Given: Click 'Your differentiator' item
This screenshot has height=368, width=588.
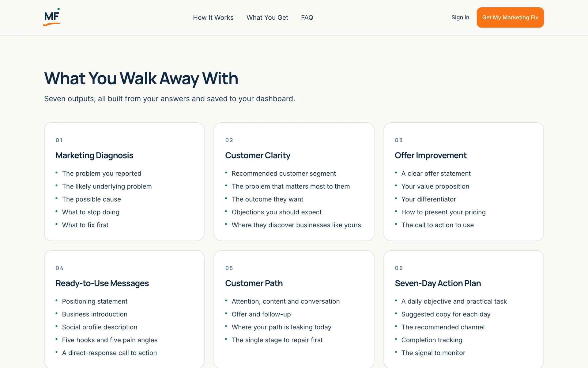Looking at the screenshot, I should (x=429, y=199).
